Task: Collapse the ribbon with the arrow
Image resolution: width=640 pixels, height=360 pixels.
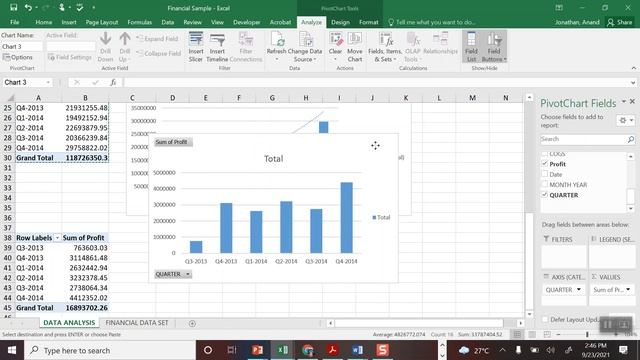Action: tap(633, 68)
